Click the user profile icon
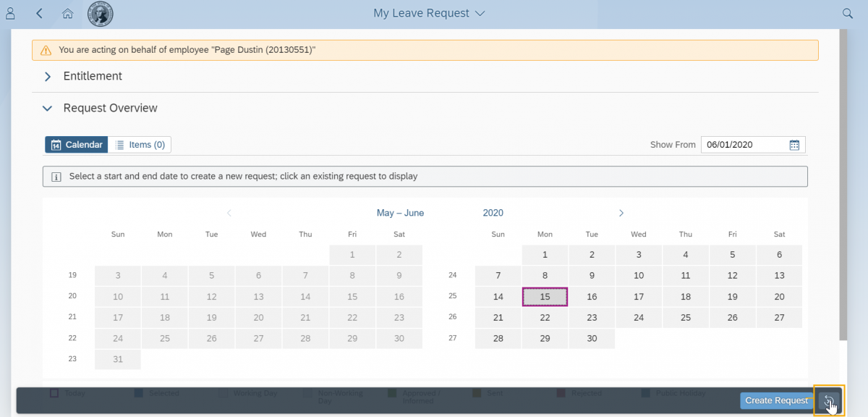 (11, 13)
